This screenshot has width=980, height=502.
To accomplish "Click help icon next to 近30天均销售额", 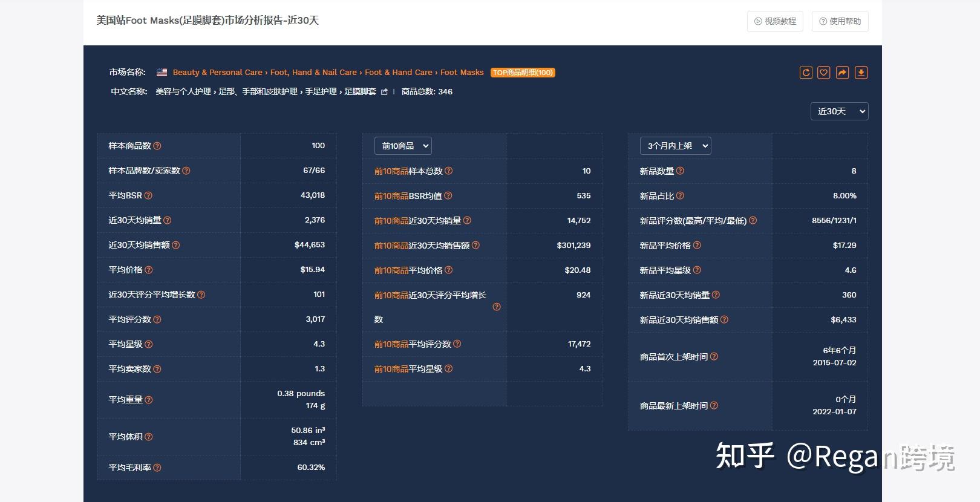I will coord(176,245).
